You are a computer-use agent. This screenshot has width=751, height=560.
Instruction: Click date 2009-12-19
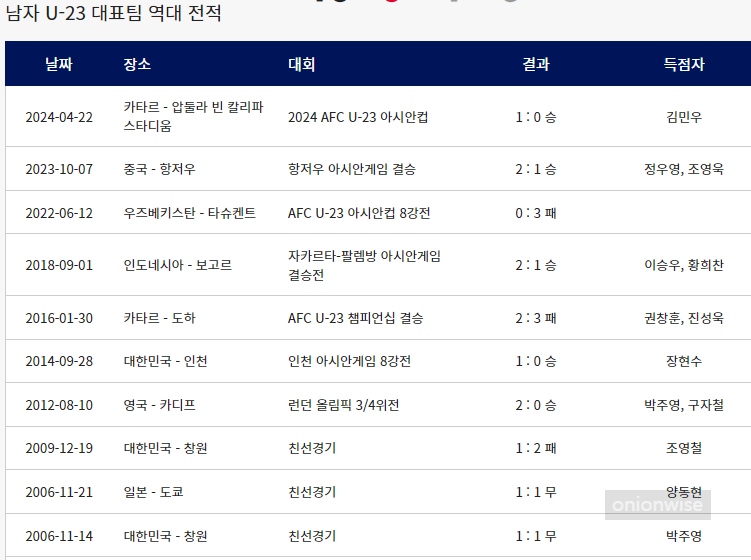(x=59, y=448)
